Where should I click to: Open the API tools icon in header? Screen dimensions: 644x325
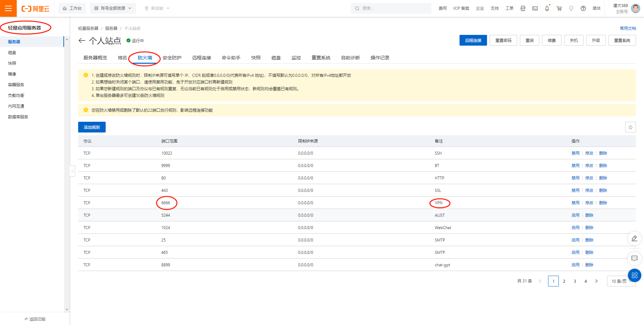coord(523,8)
